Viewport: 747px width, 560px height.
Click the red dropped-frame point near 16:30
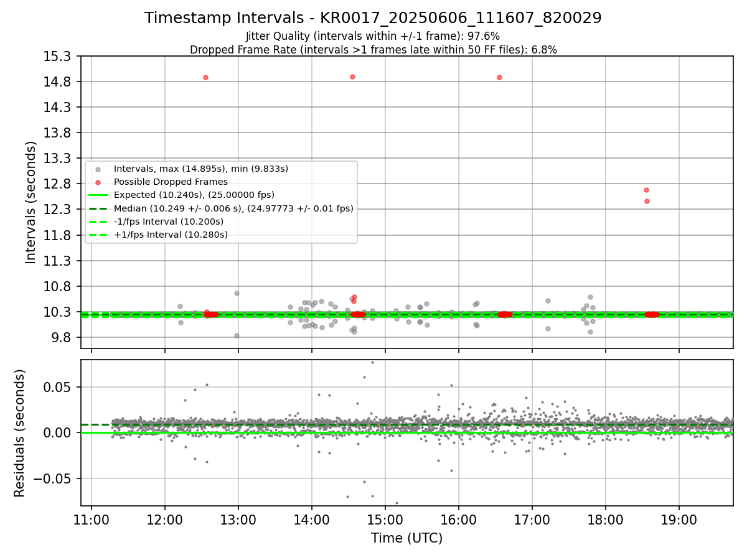click(x=499, y=77)
